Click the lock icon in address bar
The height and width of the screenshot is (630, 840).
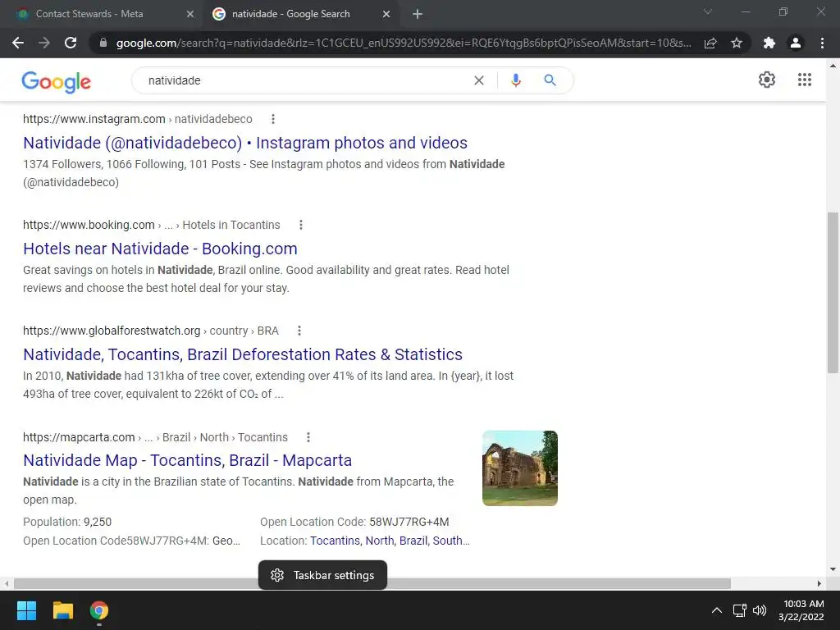tap(103, 43)
